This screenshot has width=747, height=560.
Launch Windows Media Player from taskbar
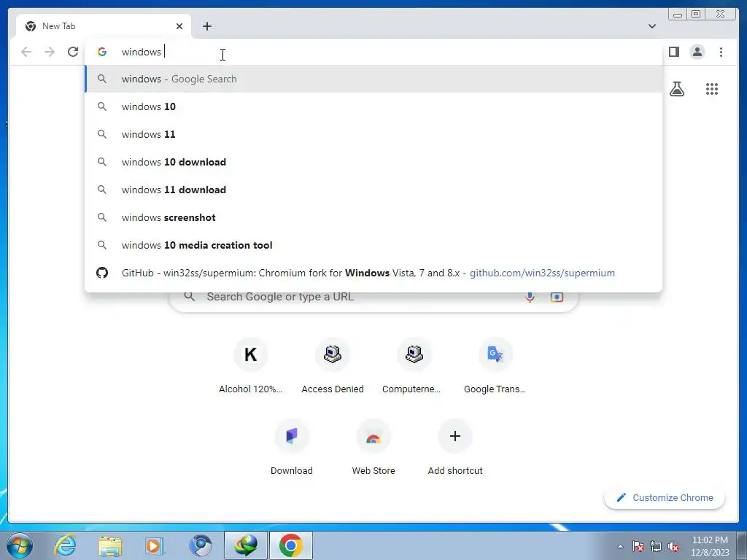tap(155, 545)
